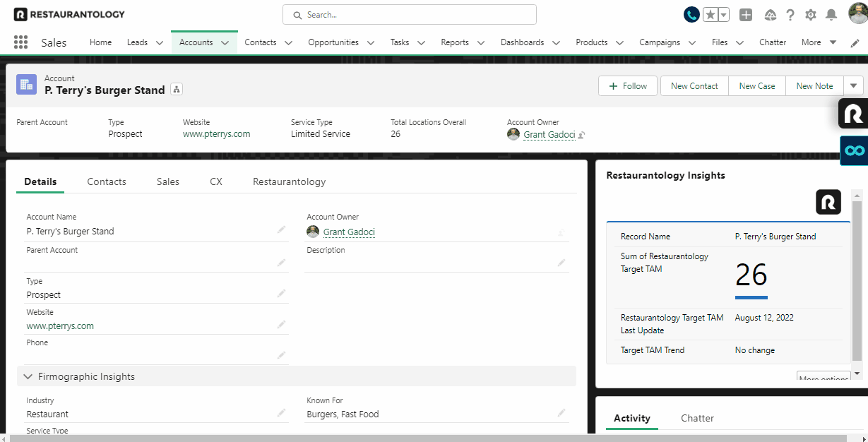This screenshot has width=868, height=442.
Task: Switch to the Activity tab
Action: [632, 418]
